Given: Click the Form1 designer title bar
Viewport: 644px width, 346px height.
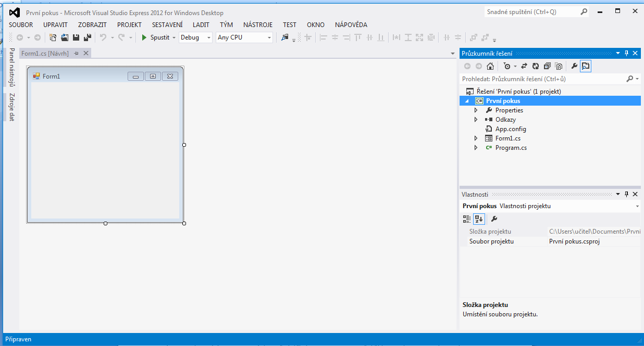Looking at the screenshot, I should coord(105,76).
